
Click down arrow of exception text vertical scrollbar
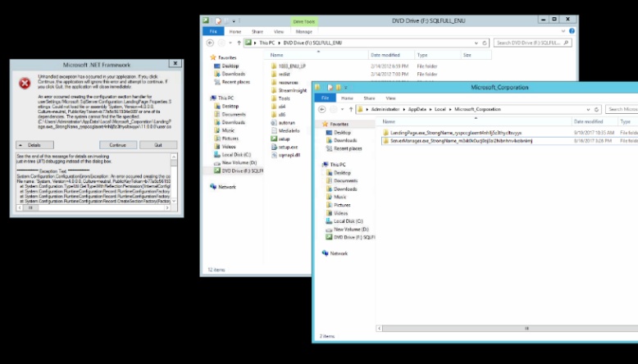point(174,201)
